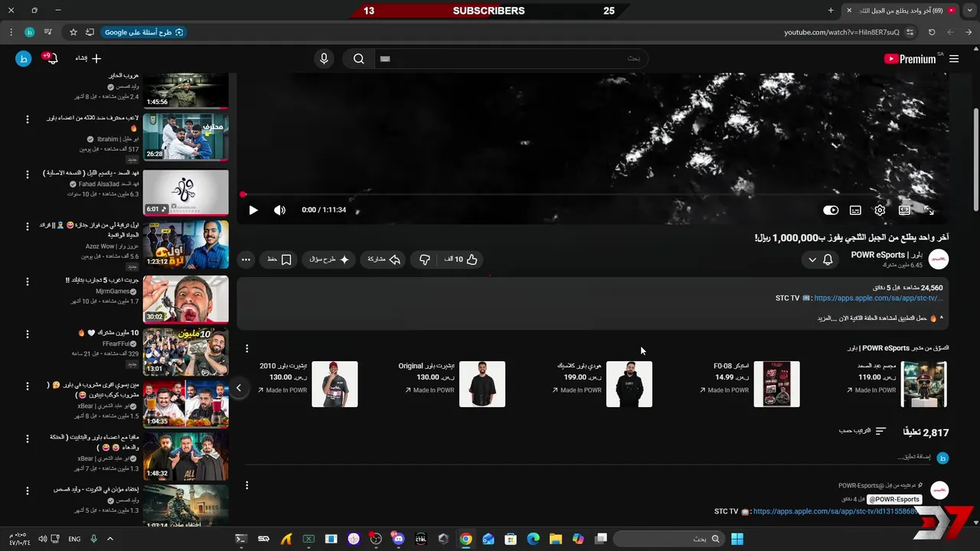Open the هودي باور كلاسيك product thumbnail
The width and height of the screenshot is (980, 551).
pos(629,384)
